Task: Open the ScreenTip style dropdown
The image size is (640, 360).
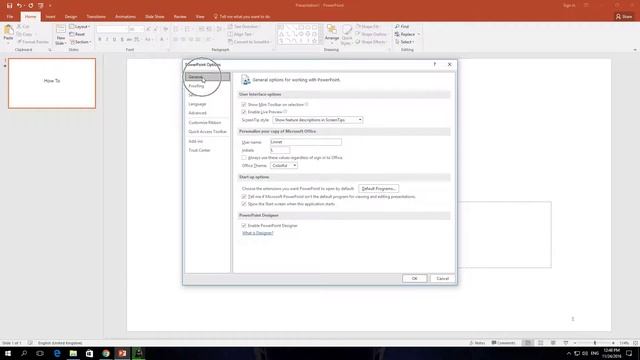Action: [x=318, y=120]
